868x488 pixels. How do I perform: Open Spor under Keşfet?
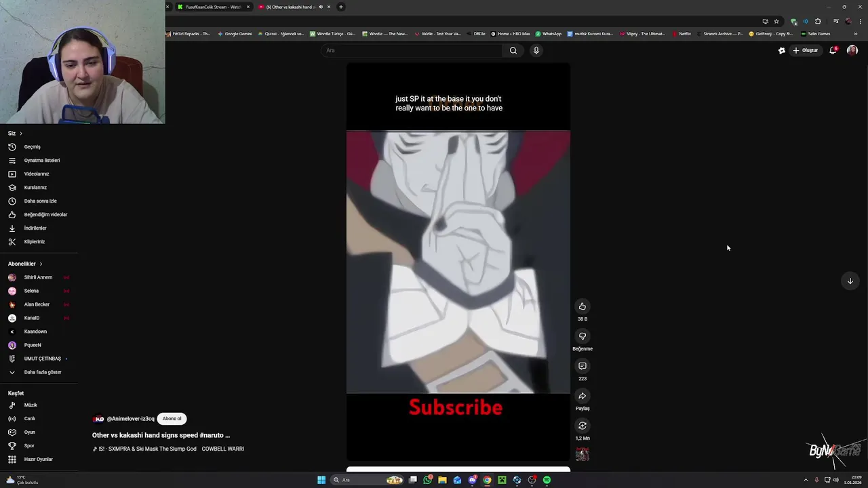point(39,446)
